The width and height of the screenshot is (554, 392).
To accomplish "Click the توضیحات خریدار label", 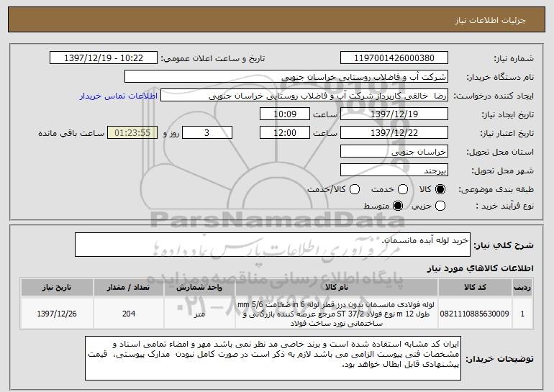I will [499, 359].
